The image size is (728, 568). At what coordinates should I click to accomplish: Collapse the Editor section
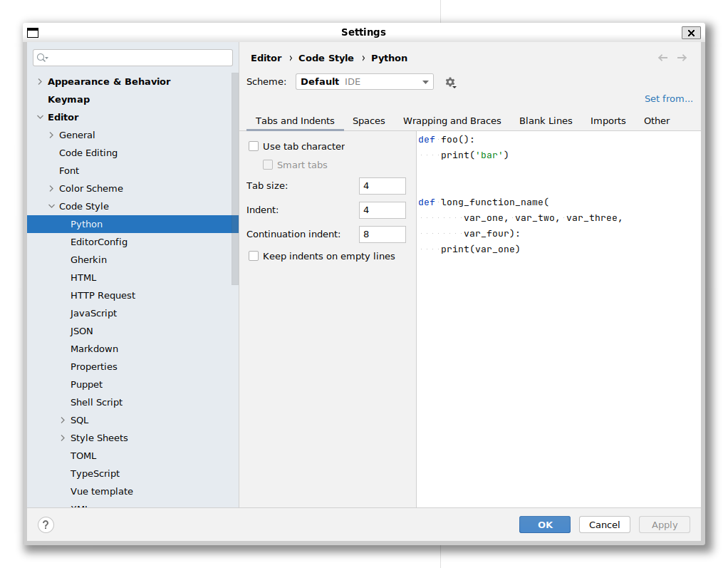point(40,117)
